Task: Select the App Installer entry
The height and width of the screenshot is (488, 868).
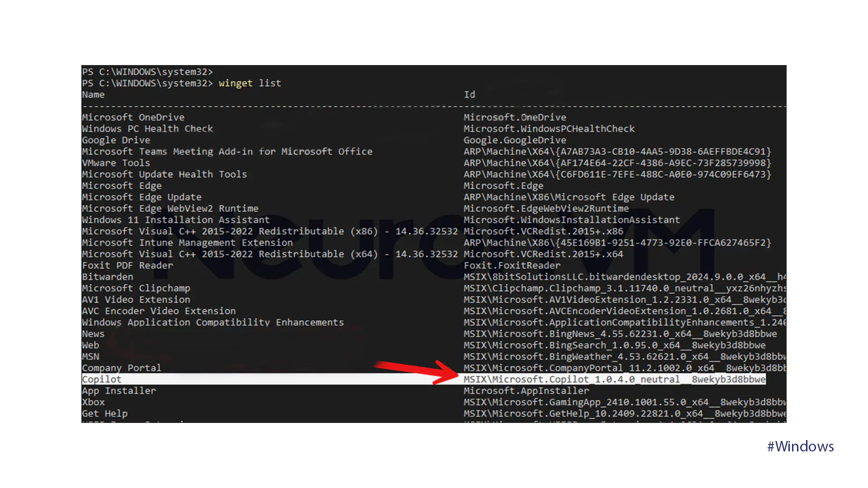Action: pyautogui.click(x=118, y=391)
